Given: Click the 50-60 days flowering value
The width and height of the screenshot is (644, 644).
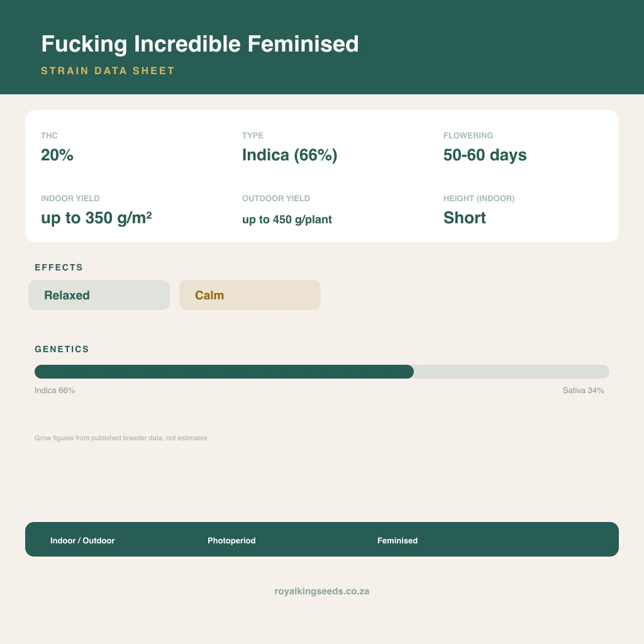Looking at the screenshot, I should point(485,155).
